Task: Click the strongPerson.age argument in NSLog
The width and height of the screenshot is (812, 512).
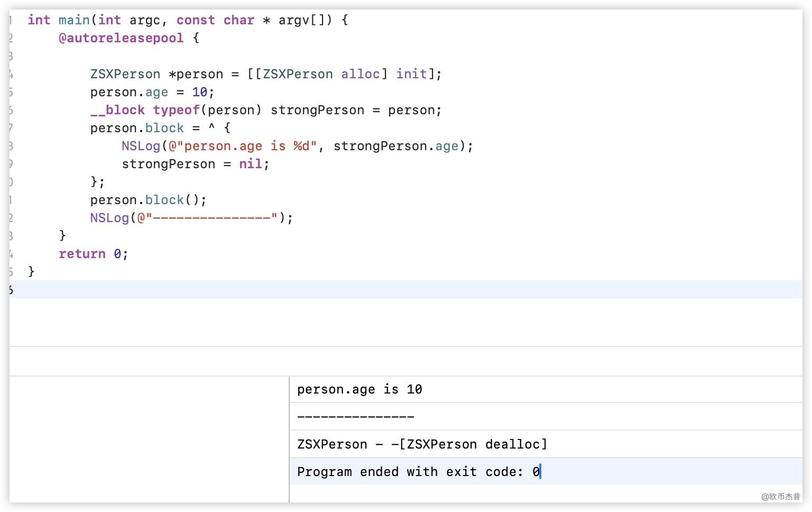Action: pyautogui.click(x=396, y=146)
